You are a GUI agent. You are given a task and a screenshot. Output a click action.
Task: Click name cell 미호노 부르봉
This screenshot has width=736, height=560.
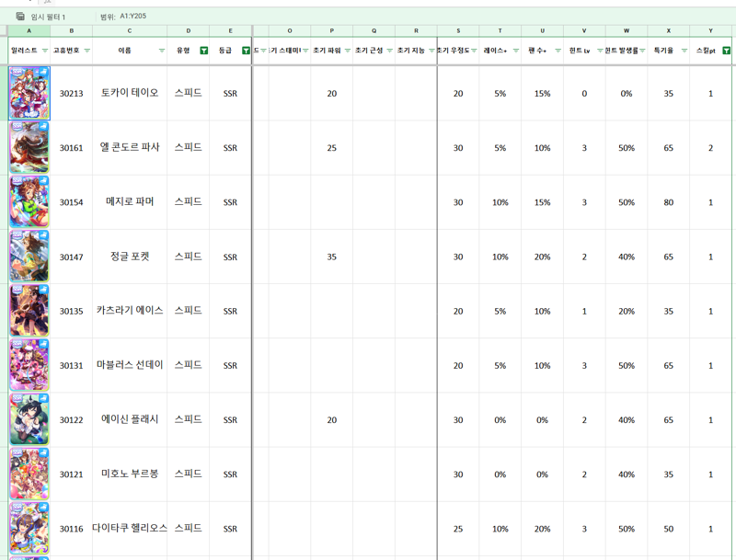pos(130,474)
